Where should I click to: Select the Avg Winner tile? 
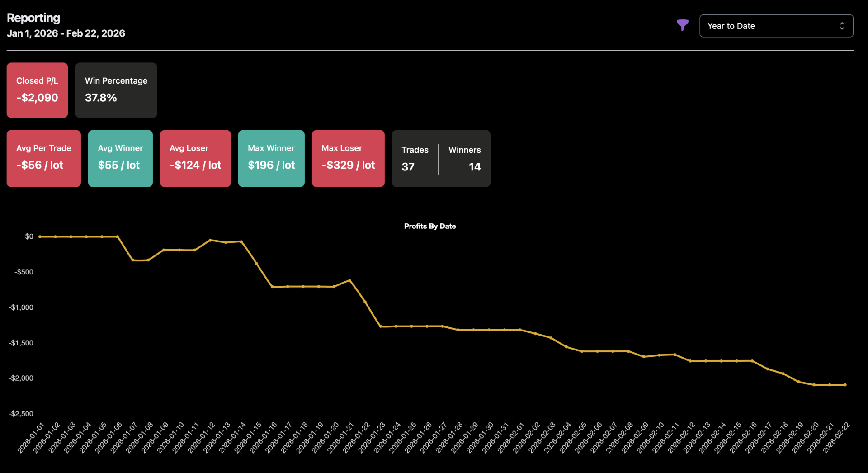pyautogui.click(x=120, y=158)
